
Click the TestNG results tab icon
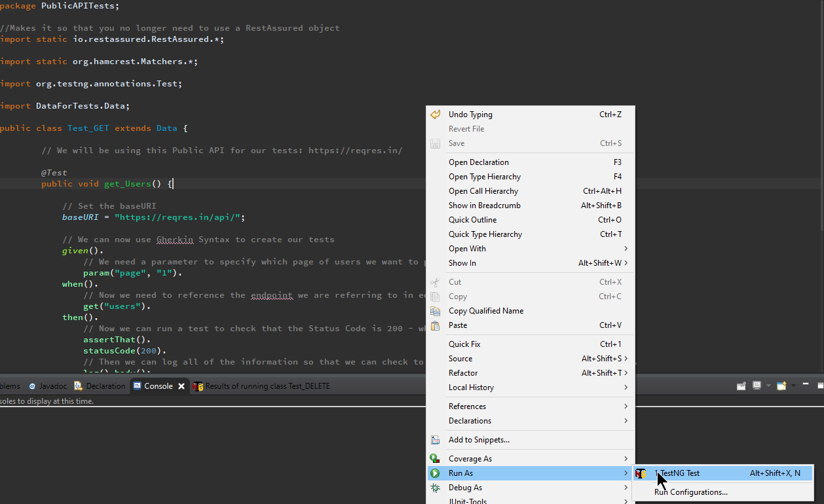(x=198, y=386)
